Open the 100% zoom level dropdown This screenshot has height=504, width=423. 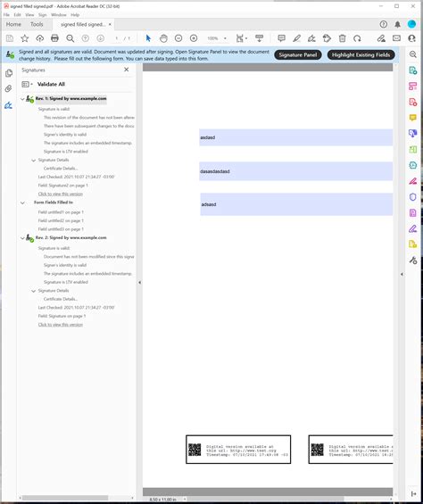(225, 38)
